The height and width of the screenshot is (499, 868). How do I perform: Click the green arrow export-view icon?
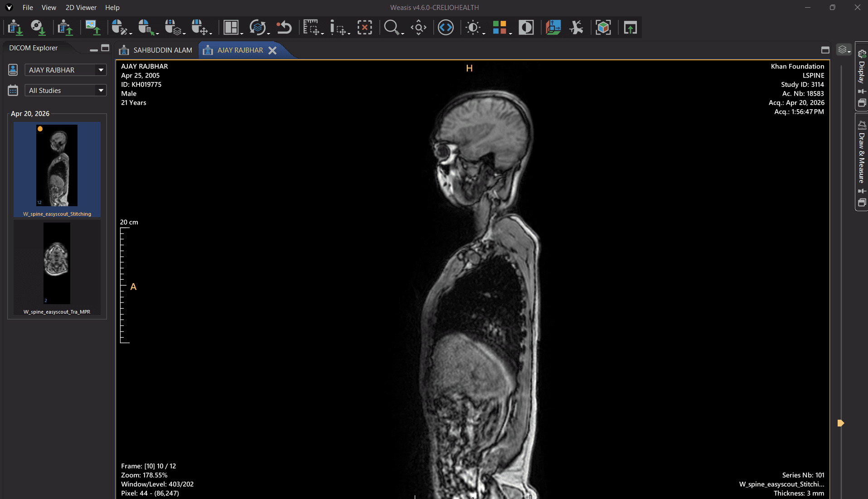coord(630,28)
